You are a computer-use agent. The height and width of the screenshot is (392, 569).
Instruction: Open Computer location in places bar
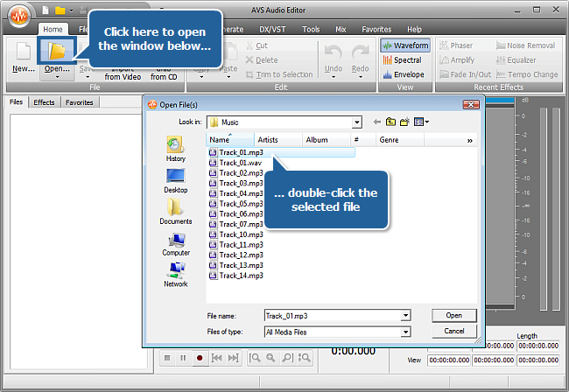tap(176, 243)
